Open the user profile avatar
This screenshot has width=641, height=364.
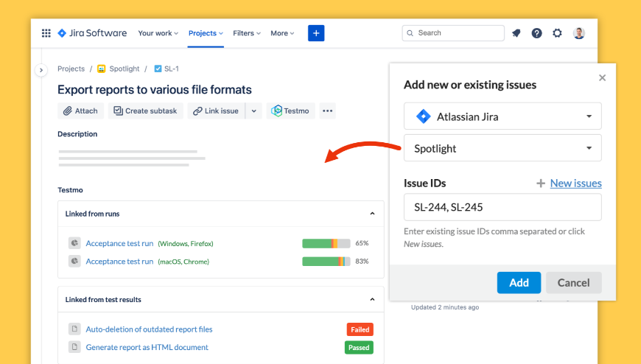[x=579, y=33]
